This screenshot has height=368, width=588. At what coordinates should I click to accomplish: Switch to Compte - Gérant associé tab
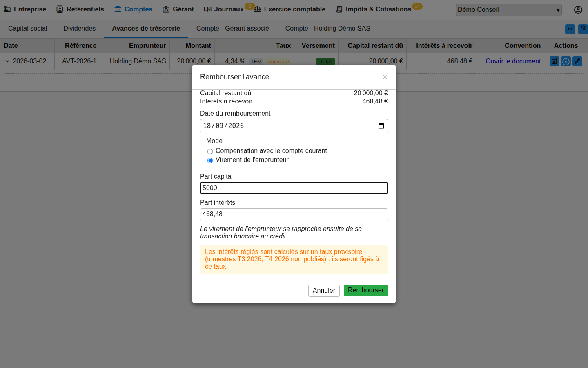tap(233, 29)
